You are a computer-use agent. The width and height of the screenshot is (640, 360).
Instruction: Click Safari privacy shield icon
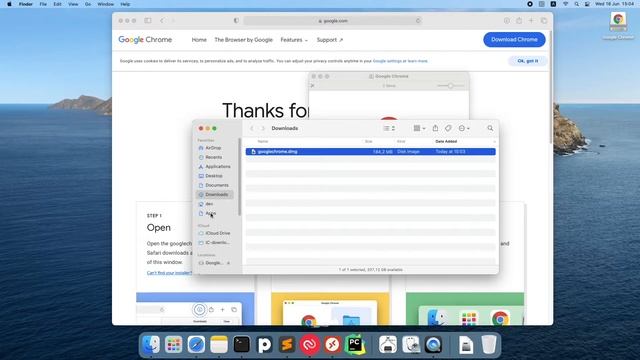[236, 20]
